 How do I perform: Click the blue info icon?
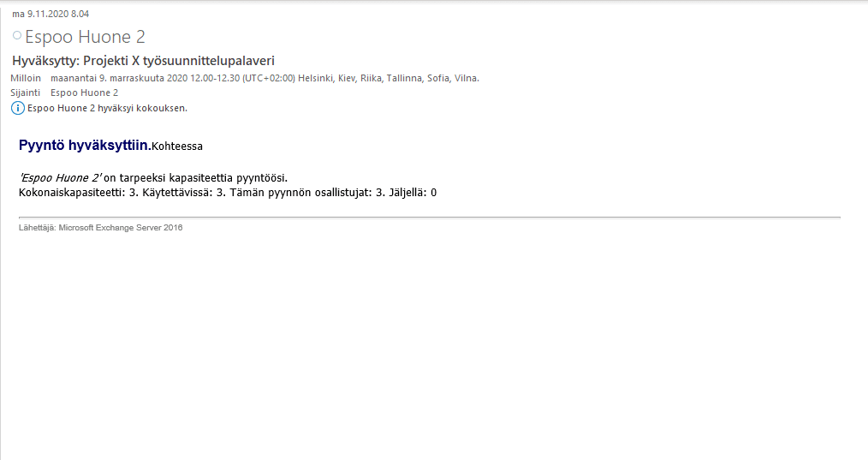18,108
